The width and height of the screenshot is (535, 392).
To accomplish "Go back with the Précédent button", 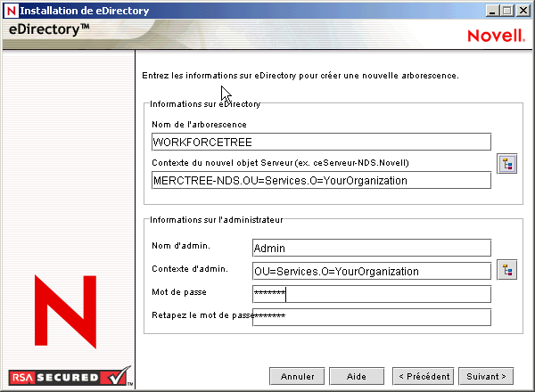I will coord(423,376).
